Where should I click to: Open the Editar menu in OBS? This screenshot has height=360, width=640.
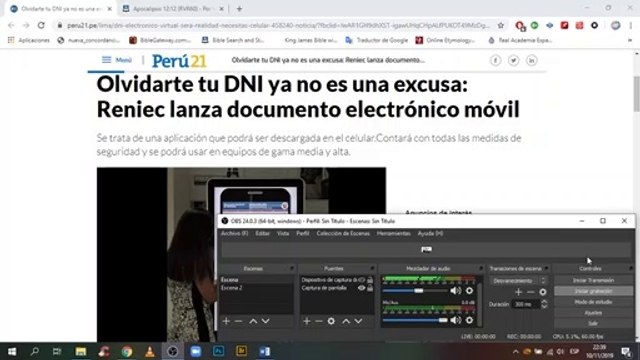(262, 233)
